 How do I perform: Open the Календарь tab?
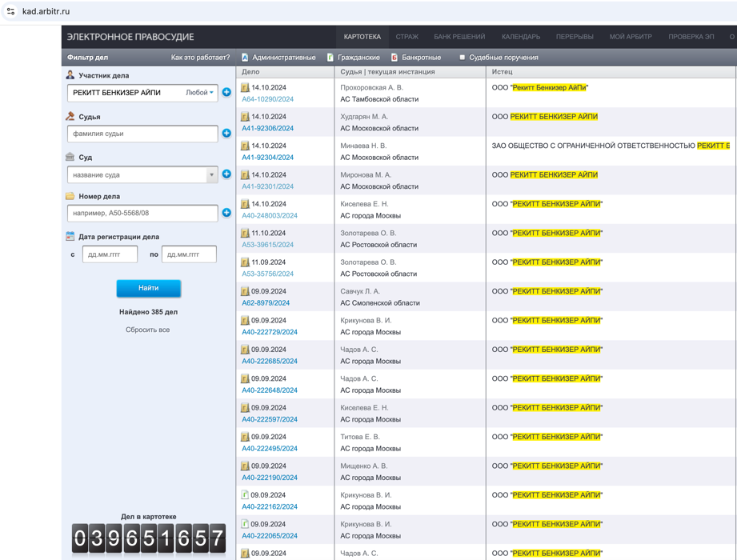click(x=521, y=37)
